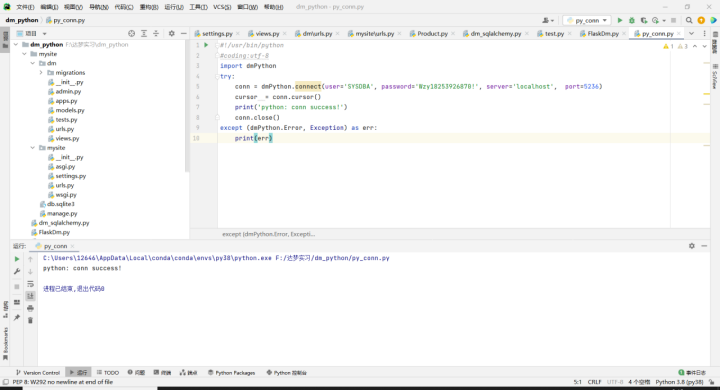Screen dimensions: 720x390
Task: Click the wrench icon in Run panel
Action: [17, 271]
